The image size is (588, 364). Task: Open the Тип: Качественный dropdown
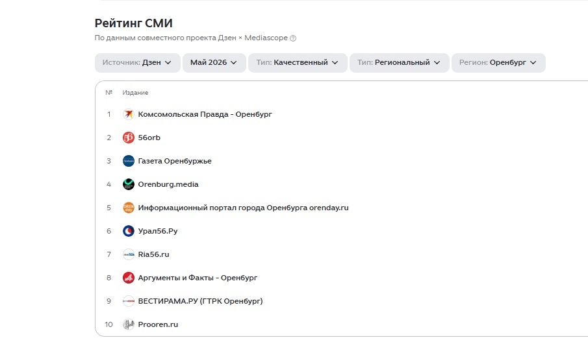tap(298, 62)
